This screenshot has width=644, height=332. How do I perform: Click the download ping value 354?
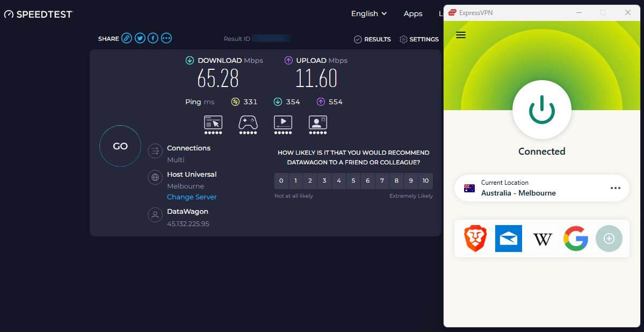(293, 102)
